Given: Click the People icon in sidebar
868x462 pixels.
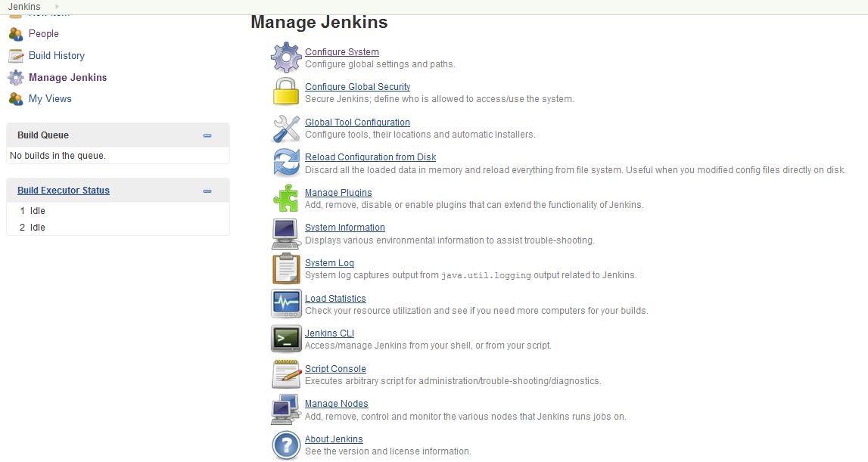Looking at the screenshot, I should [15, 34].
